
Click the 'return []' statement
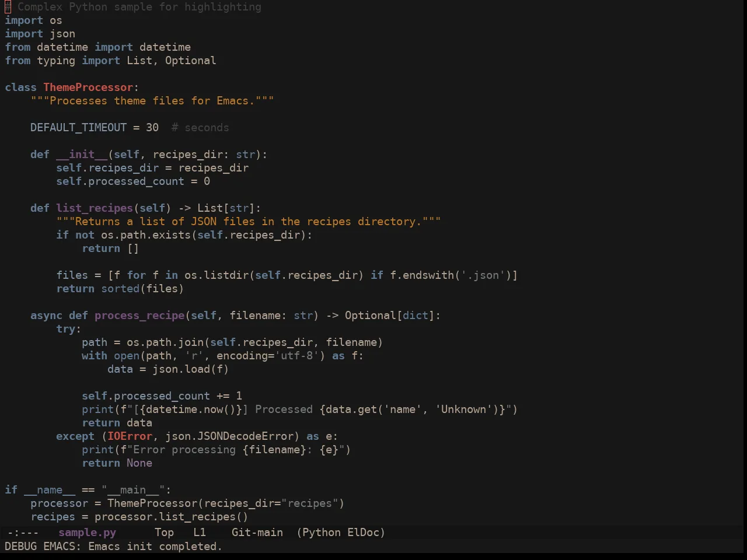(110, 249)
